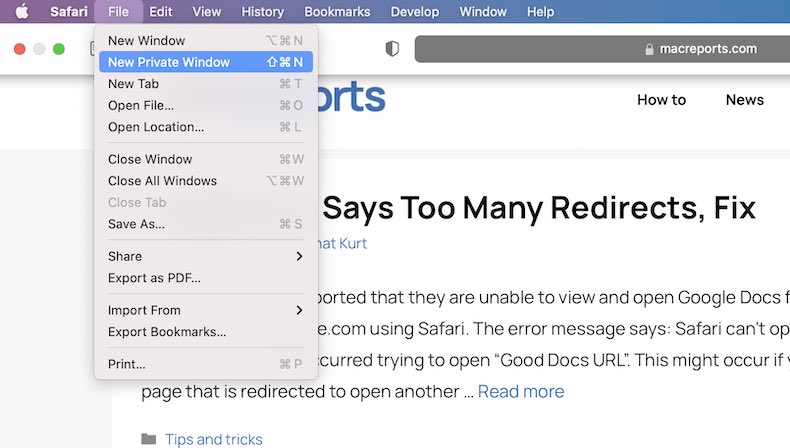Select Open Location... menu item
The height and width of the screenshot is (448, 790).
pos(206,127)
